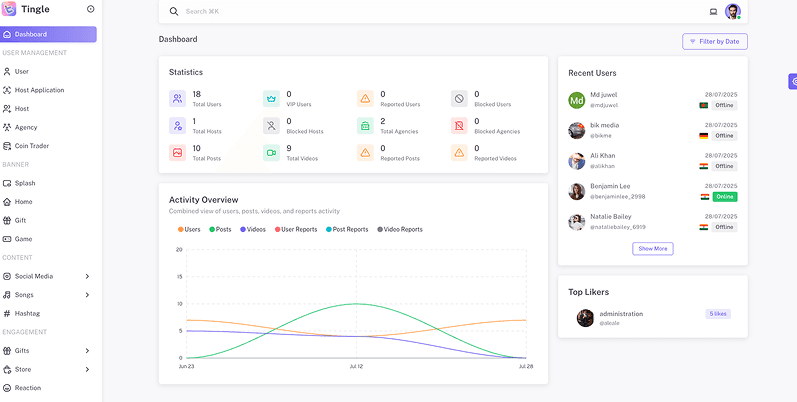The height and width of the screenshot is (402, 797).
Task: Click the VIP Users crown icon
Action: (x=271, y=99)
